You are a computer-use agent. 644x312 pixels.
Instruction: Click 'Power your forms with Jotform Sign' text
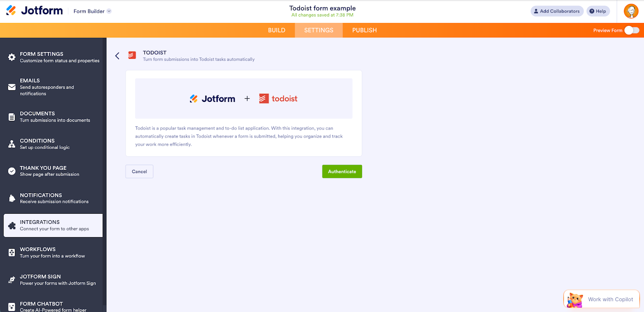pos(58,283)
